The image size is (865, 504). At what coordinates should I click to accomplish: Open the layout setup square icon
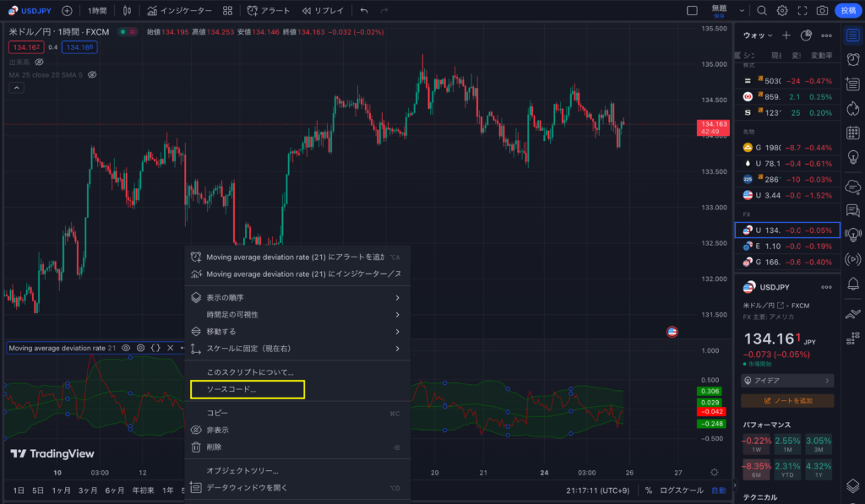click(692, 10)
